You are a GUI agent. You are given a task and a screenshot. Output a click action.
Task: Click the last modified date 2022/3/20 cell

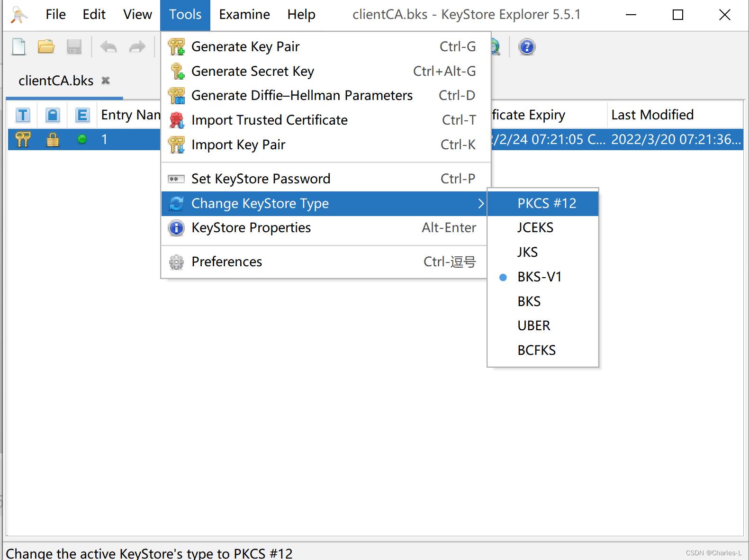point(675,139)
